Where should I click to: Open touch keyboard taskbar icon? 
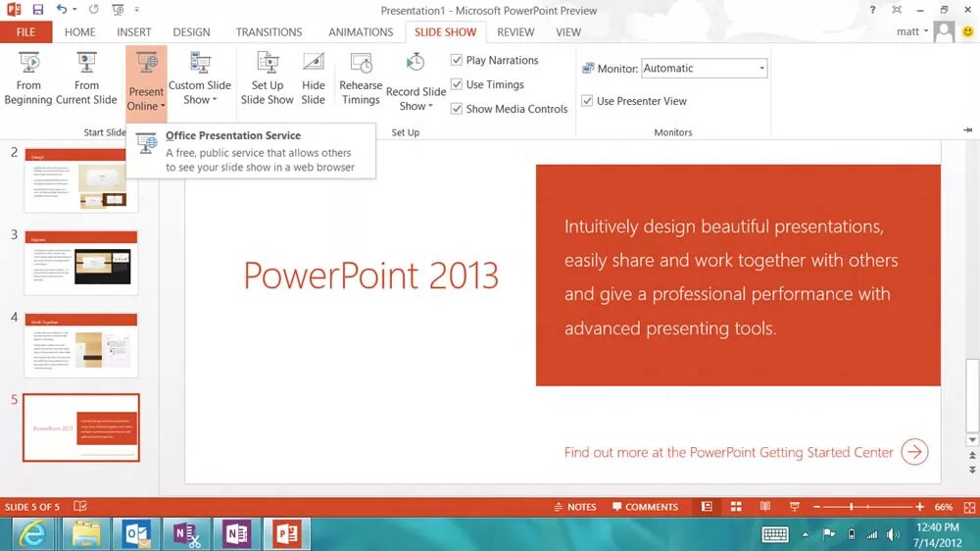pos(775,534)
